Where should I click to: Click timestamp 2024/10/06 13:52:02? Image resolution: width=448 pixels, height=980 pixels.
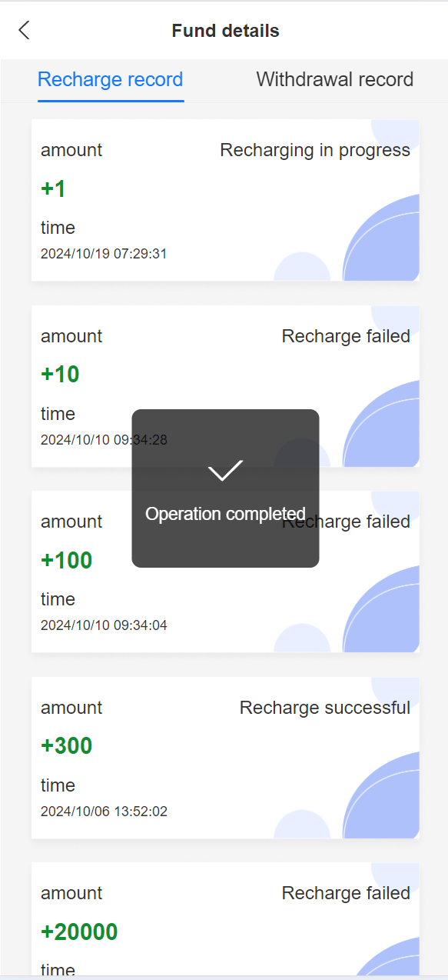[x=104, y=812]
